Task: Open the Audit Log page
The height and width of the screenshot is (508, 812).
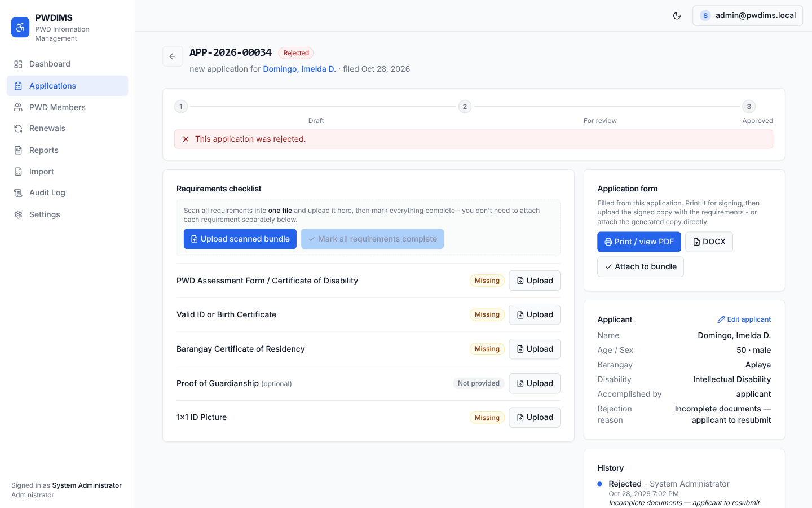Action: (x=67, y=193)
